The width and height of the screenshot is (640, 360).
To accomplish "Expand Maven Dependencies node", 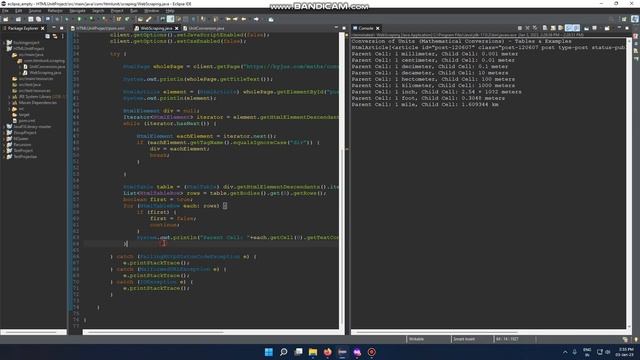I will (10, 103).
